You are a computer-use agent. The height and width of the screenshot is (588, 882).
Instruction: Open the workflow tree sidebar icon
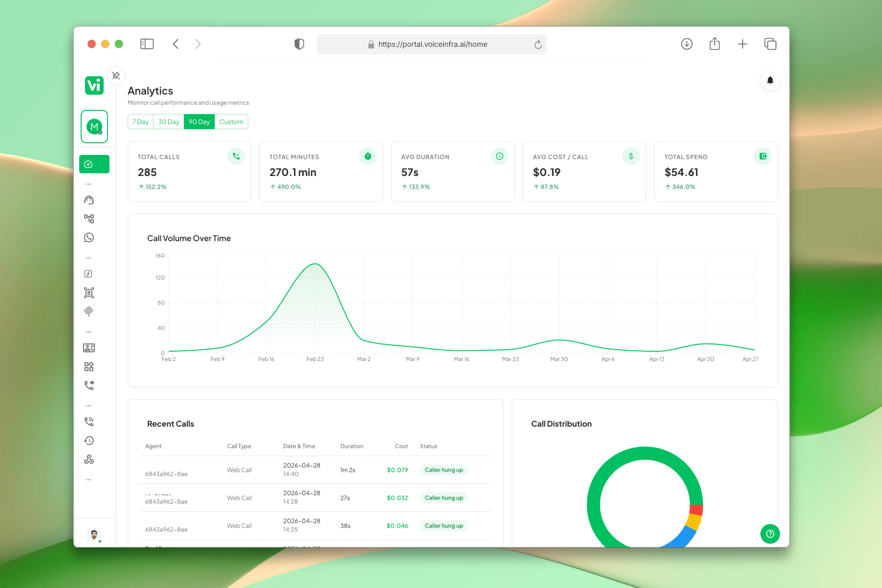click(89, 219)
